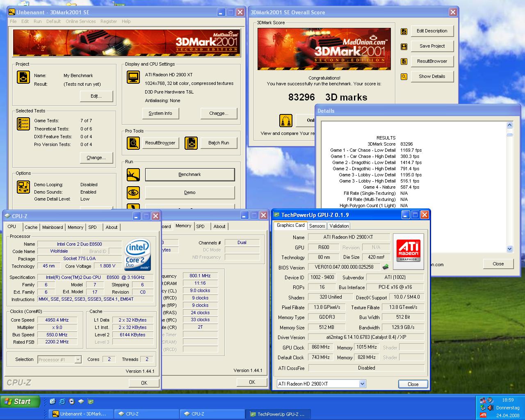525x420 pixels.
Task: Click OK in the second CPU-Z window
Action: tap(252, 382)
